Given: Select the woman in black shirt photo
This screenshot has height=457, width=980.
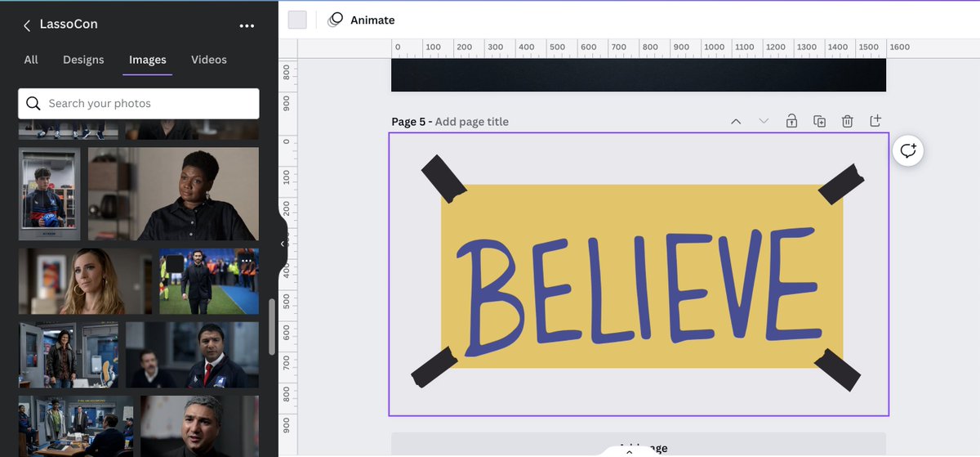Looking at the screenshot, I should [x=173, y=194].
